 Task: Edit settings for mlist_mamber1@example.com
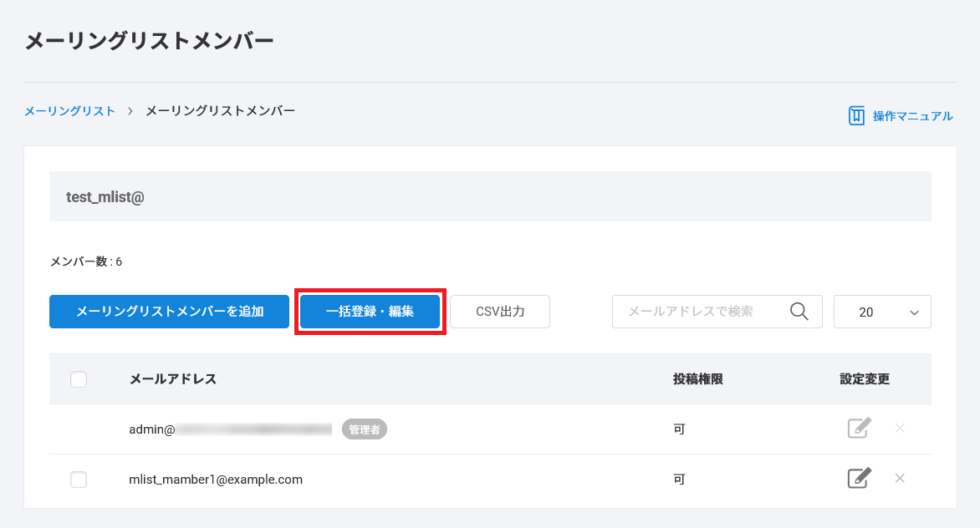pyautogui.click(x=859, y=479)
